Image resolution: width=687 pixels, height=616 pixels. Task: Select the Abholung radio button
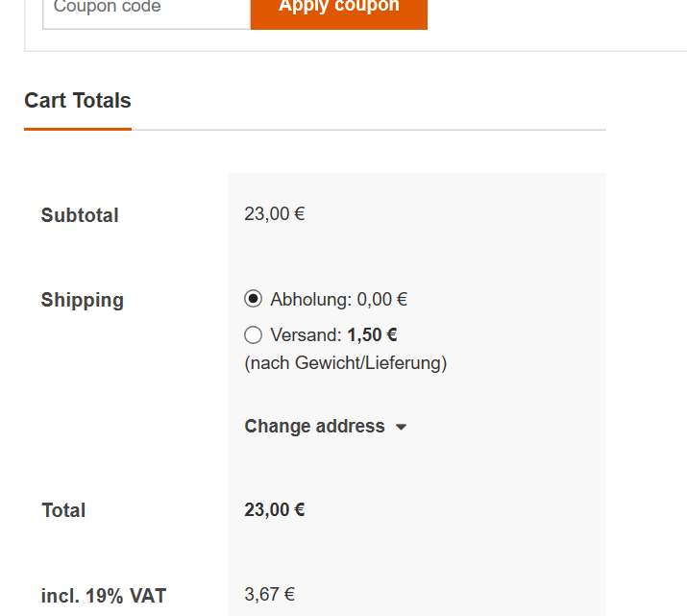pyautogui.click(x=254, y=299)
